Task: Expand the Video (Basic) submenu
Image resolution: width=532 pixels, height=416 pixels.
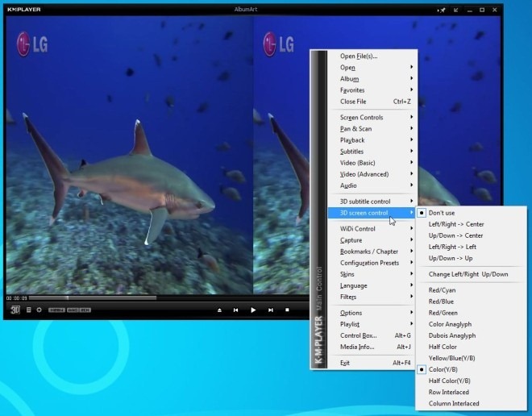Action: [372, 163]
